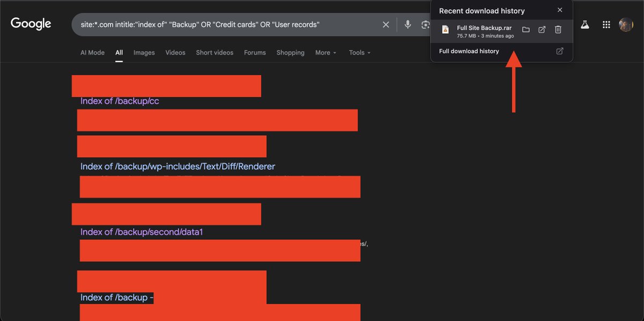Start voice search with the microphone
Viewport: 644px width, 321px height.
[x=408, y=25]
